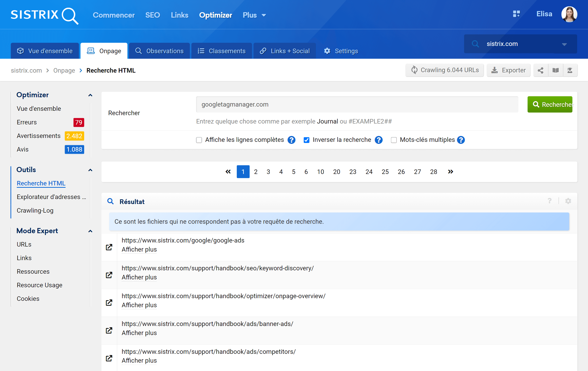The width and height of the screenshot is (588, 371).
Task: Uncheck Inverser la recherche checkbox
Action: 306,140
